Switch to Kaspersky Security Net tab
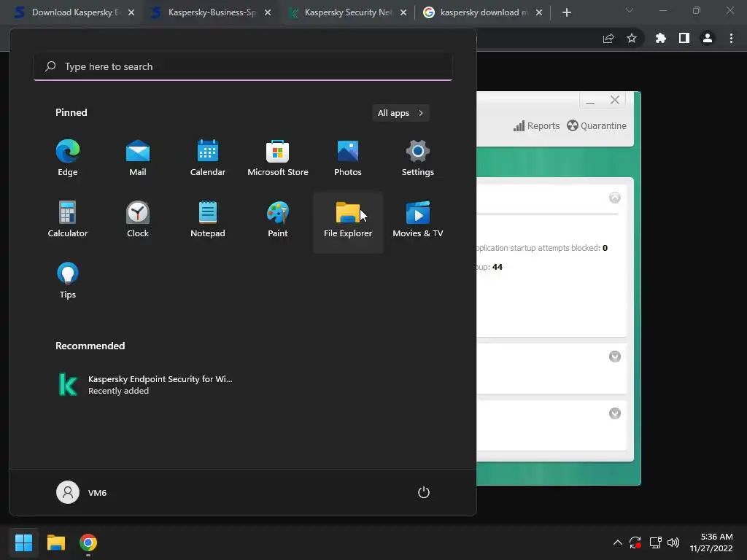747x560 pixels. [x=345, y=12]
